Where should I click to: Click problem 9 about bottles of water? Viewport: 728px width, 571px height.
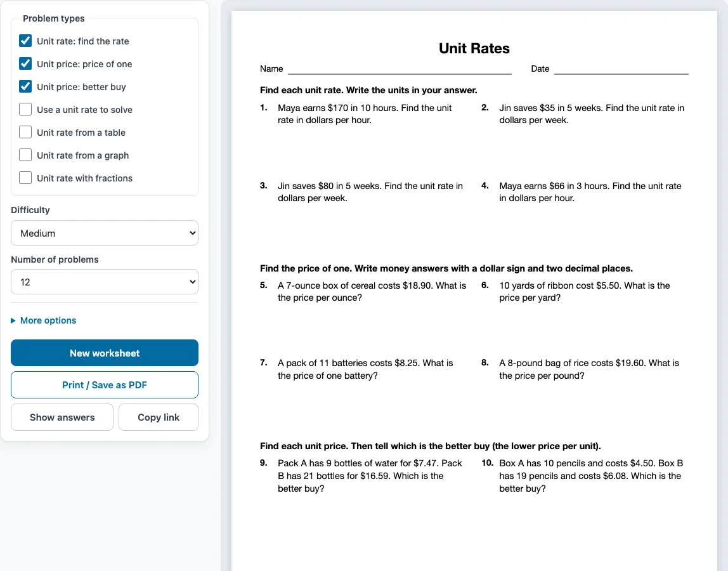coord(370,476)
